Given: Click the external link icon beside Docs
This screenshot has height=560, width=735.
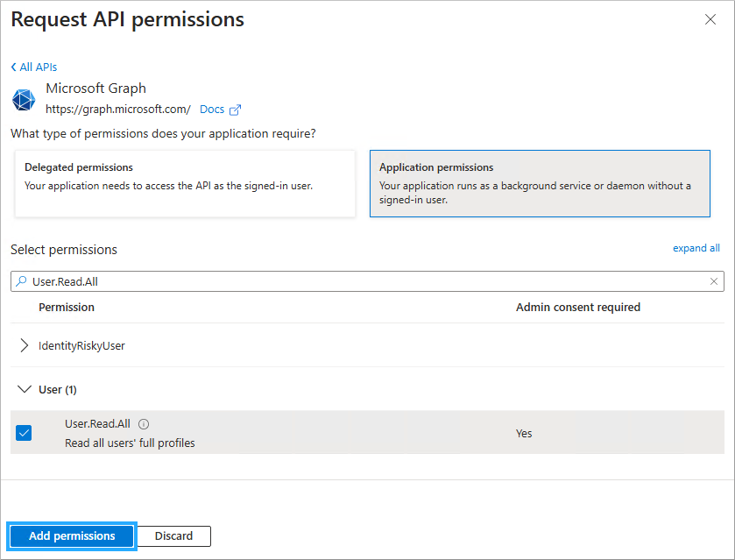Looking at the screenshot, I should point(235,110).
